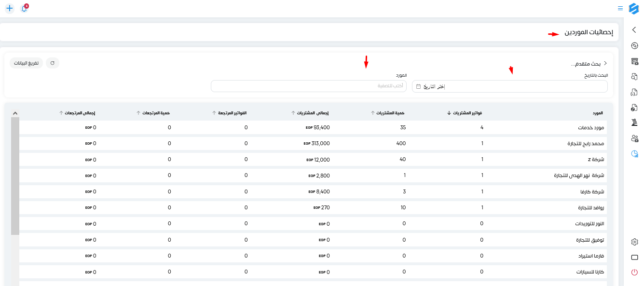Click the 8,400 EGP total cell
Image resolution: width=644 pixels, height=286 pixels.
tap(319, 191)
